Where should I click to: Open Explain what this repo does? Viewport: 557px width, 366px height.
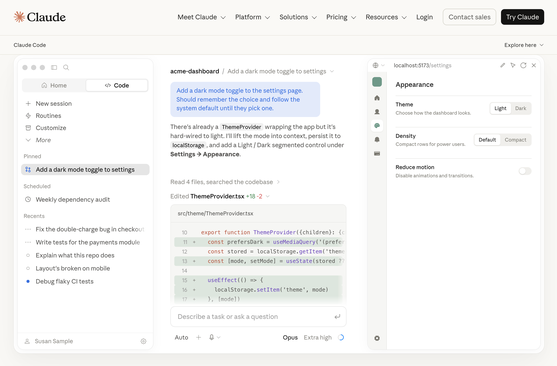(x=85, y=255)
